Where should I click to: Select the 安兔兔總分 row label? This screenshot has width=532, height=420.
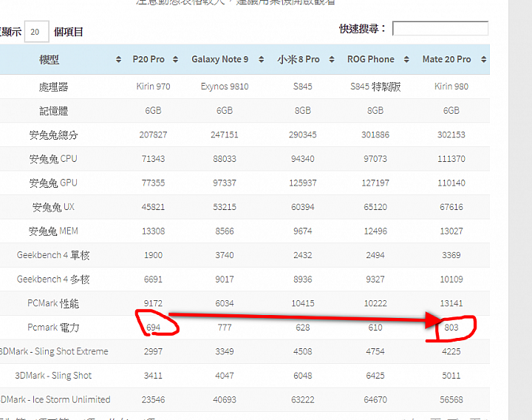pos(54,135)
